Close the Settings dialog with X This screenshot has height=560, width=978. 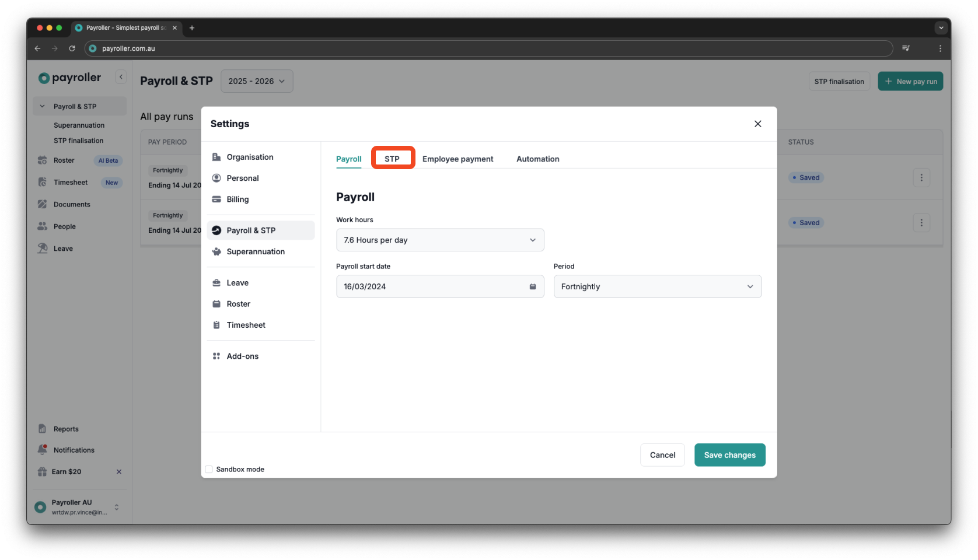pos(757,124)
